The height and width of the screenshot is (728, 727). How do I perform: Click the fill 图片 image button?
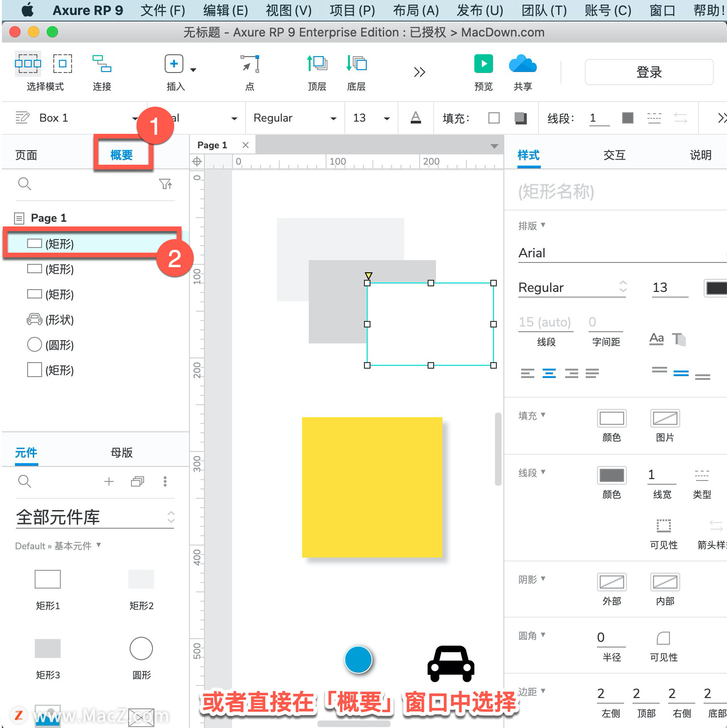click(665, 418)
